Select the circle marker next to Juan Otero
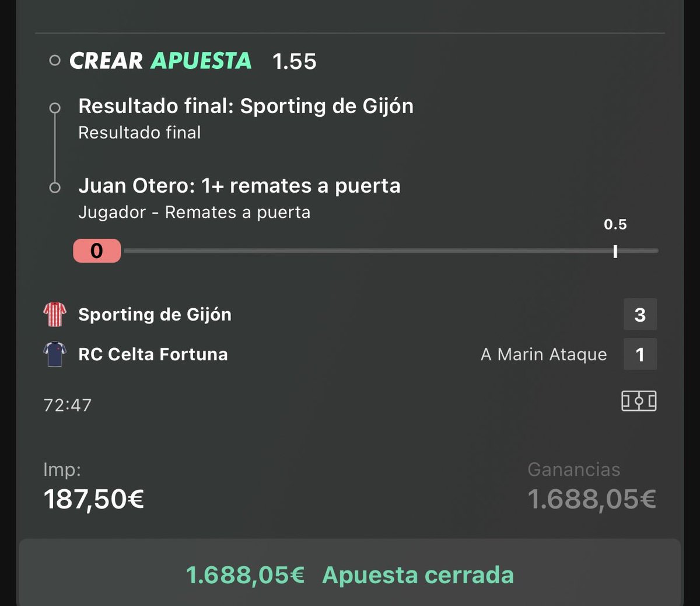Screen dimensions: 700x606 55,187
